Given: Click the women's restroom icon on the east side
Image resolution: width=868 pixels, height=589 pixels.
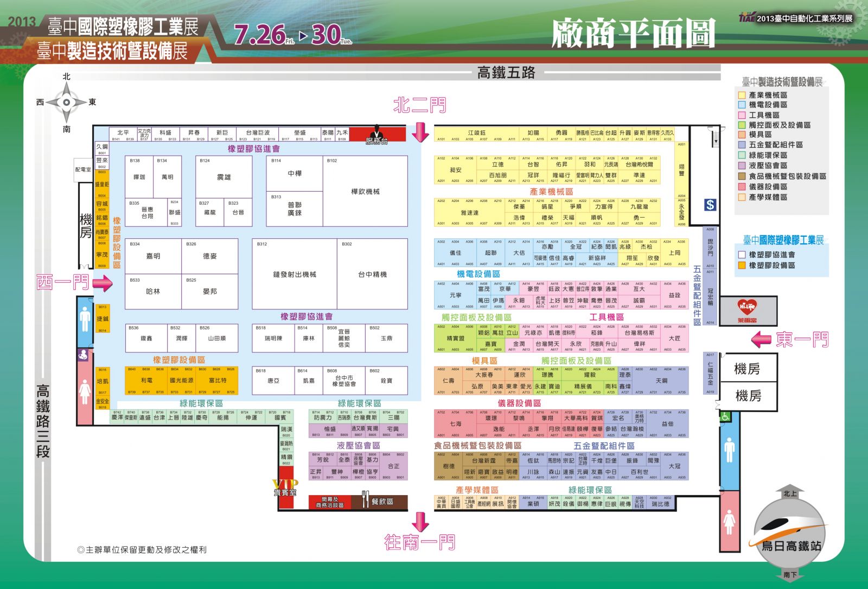Looking at the screenshot, I should (x=730, y=521).
